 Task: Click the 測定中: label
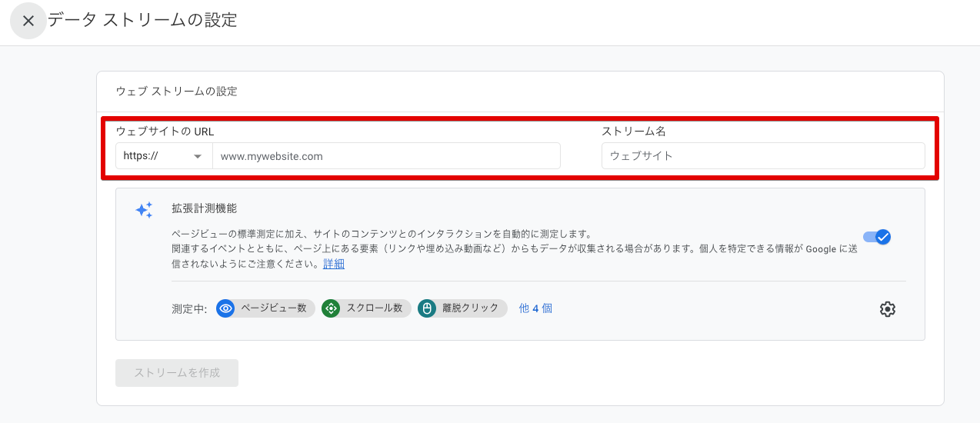189,309
